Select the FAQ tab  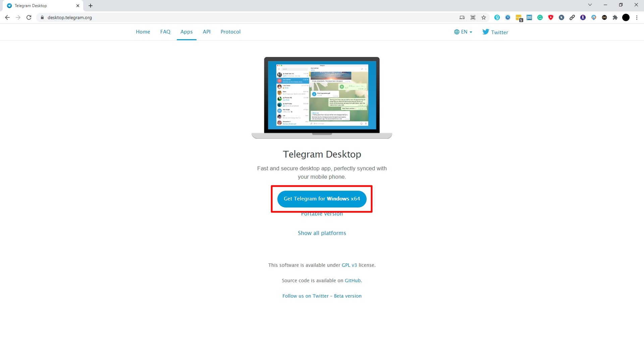click(x=165, y=32)
